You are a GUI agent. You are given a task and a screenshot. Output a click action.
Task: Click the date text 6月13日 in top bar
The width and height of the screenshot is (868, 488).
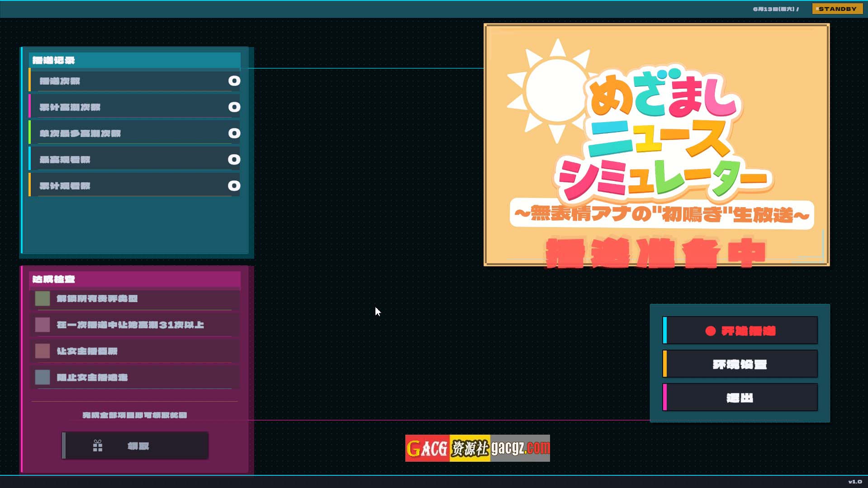[776, 9]
